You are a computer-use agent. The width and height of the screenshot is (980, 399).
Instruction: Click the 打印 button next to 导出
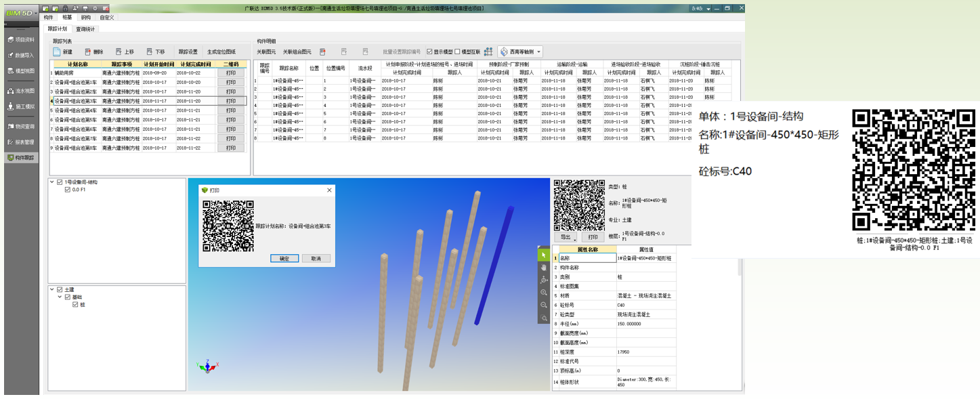[x=593, y=238]
